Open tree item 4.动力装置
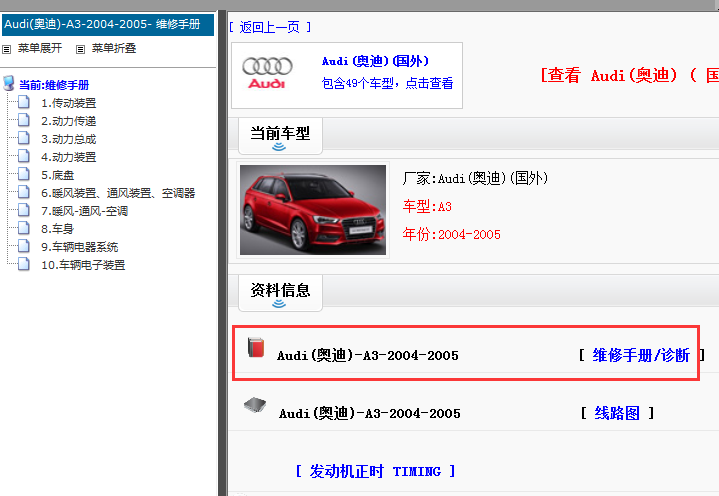 69,157
